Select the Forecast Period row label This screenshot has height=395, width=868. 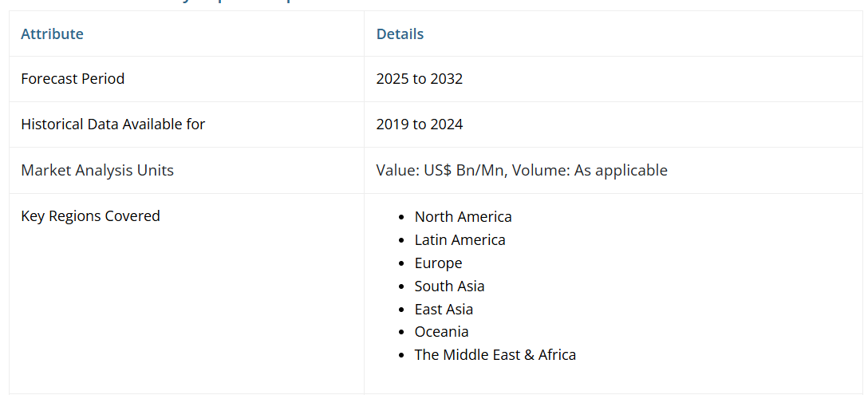coord(73,79)
